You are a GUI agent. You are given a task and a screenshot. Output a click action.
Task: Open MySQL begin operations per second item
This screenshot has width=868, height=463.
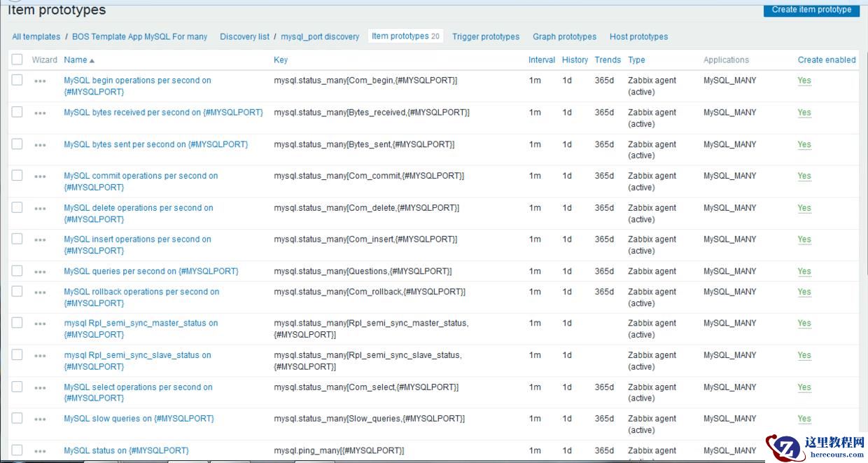137,86
